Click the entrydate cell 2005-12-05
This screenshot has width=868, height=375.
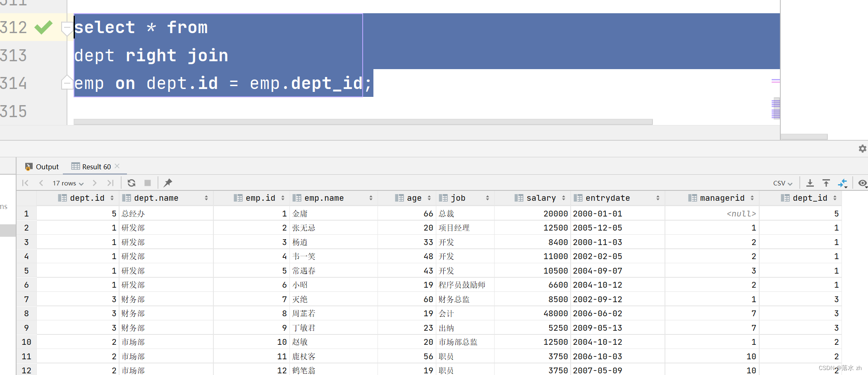point(618,228)
